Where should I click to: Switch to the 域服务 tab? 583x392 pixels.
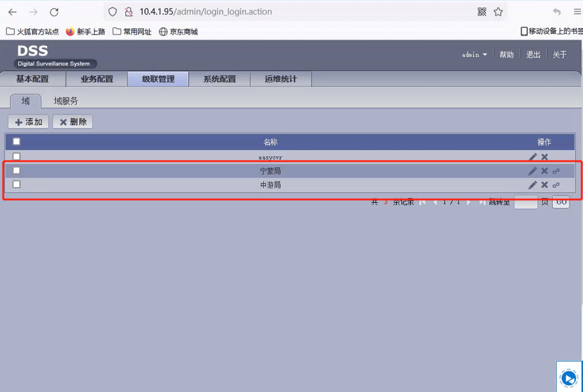(66, 101)
